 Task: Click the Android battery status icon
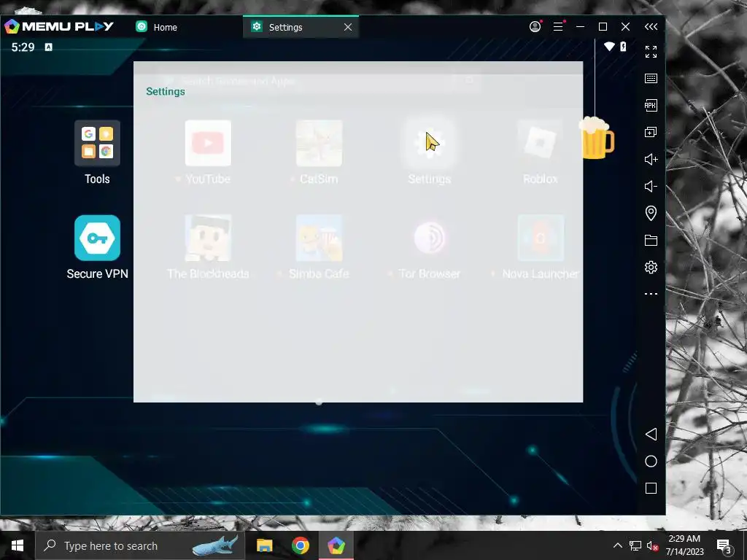623,46
